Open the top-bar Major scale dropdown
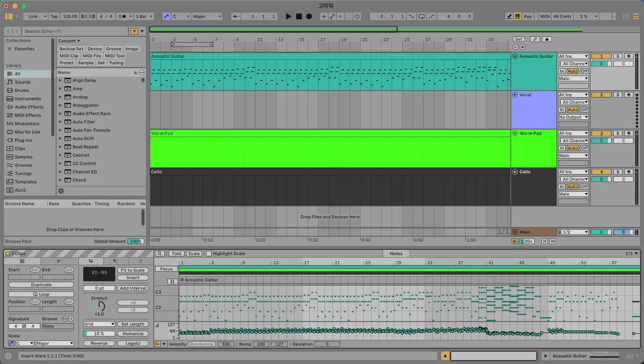644x364 pixels. coord(207,17)
